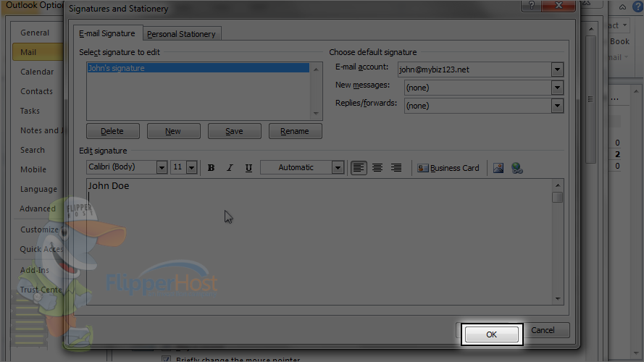Open the Automatic font color dropdown
Image resolution: width=644 pixels, height=362 pixels.
click(338, 167)
